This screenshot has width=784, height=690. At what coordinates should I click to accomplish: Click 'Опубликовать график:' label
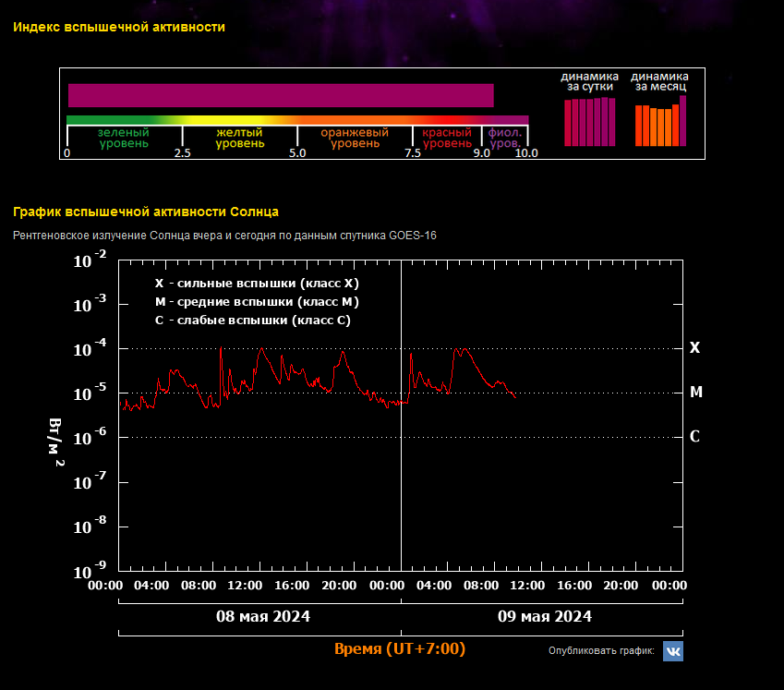pyautogui.click(x=601, y=650)
